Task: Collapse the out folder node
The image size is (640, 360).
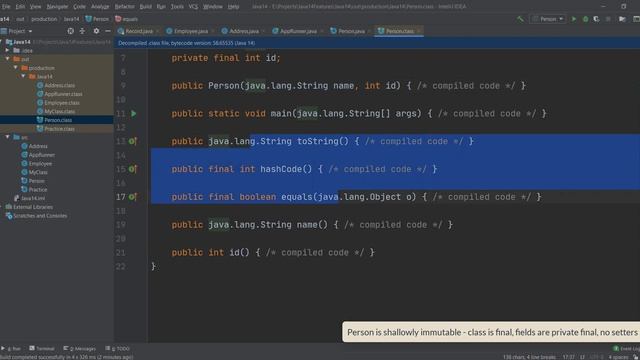Action: pyautogui.click(x=7, y=59)
